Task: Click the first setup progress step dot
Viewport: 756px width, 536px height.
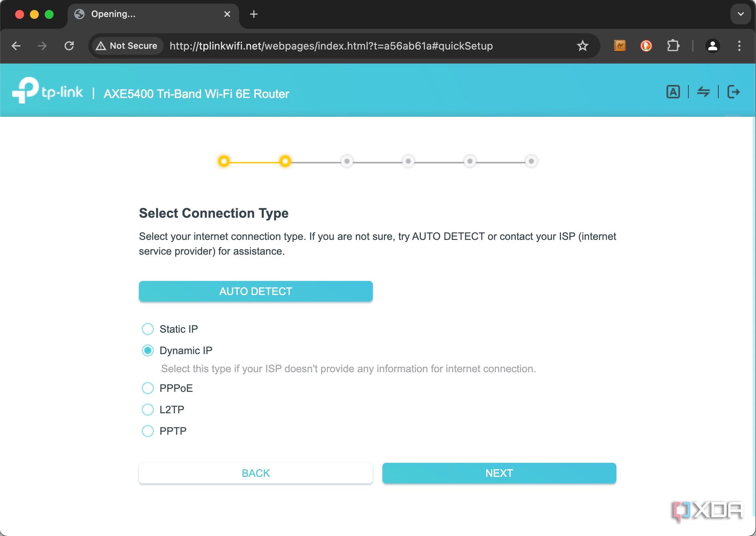Action: (x=224, y=161)
